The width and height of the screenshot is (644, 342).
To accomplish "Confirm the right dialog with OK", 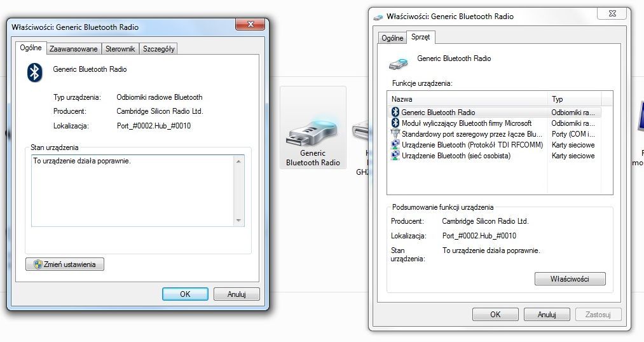I will tap(495, 314).
